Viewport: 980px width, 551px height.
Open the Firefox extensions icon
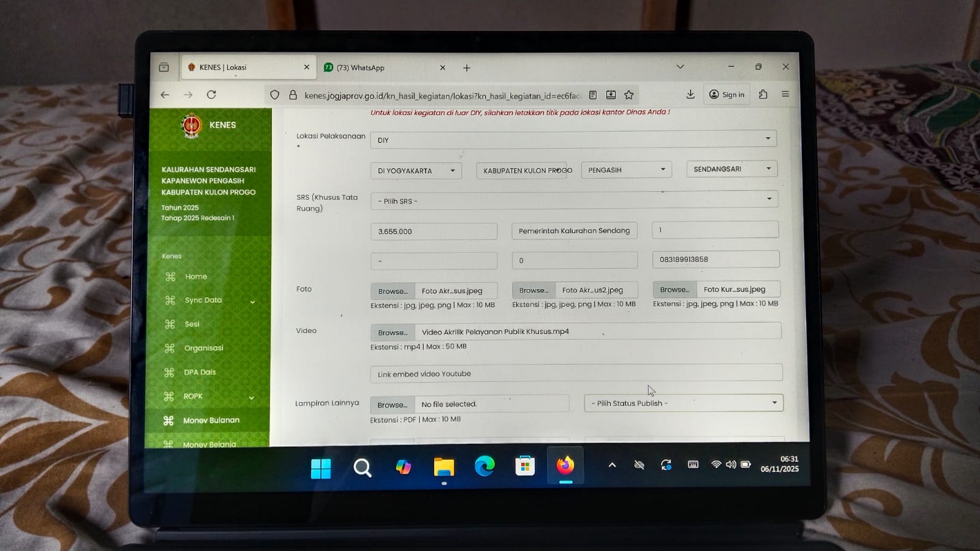[x=763, y=94]
